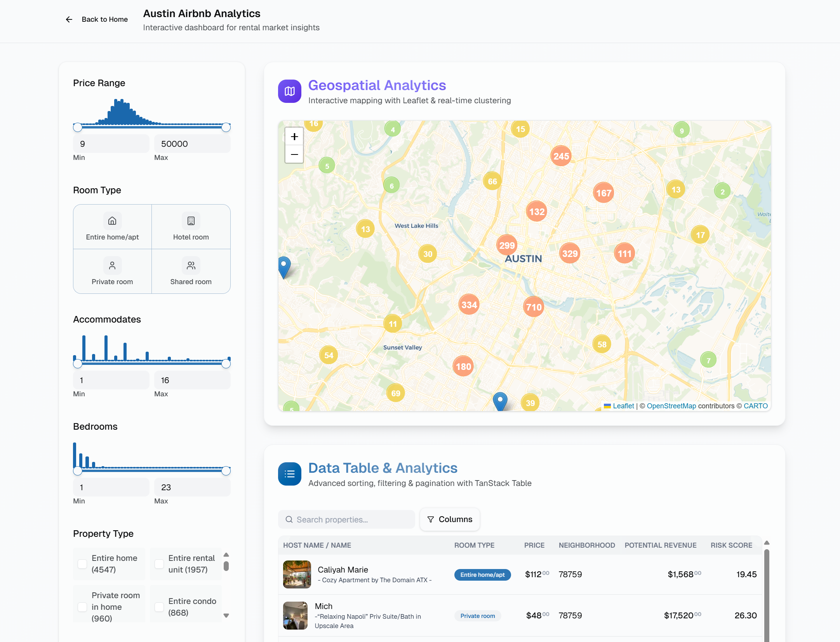Select the Entire home/apt room type
840x642 pixels.
click(x=112, y=227)
